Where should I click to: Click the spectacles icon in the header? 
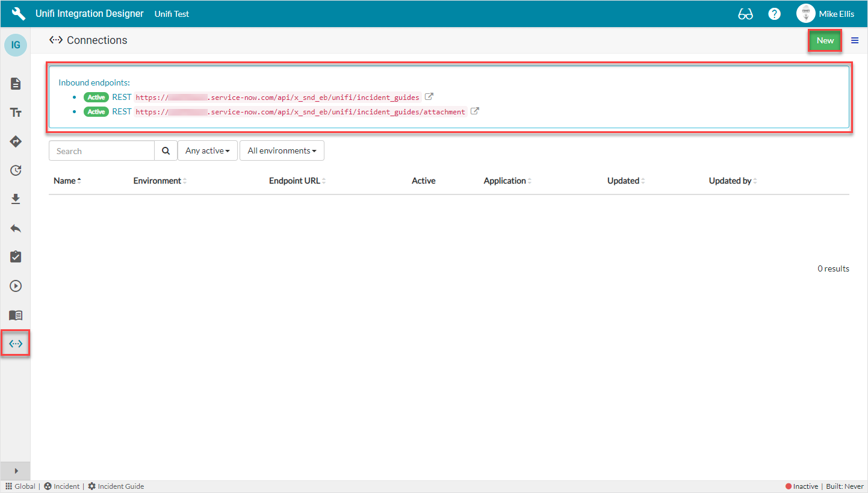point(745,13)
